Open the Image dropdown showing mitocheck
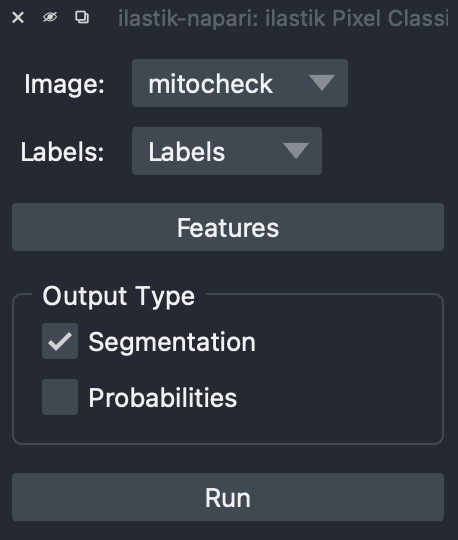Image resolution: width=458 pixels, height=540 pixels. (x=240, y=83)
